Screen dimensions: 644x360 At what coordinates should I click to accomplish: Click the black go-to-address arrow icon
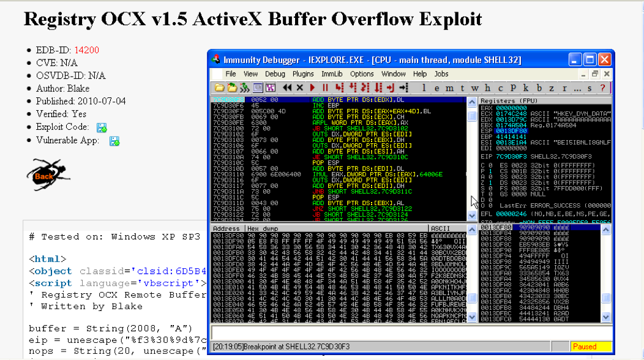[x=404, y=88]
